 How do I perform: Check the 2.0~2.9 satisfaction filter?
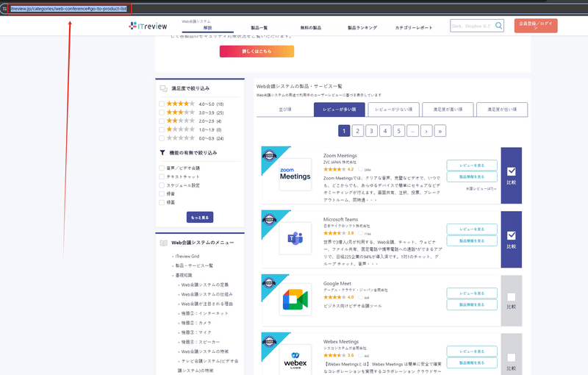point(162,121)
